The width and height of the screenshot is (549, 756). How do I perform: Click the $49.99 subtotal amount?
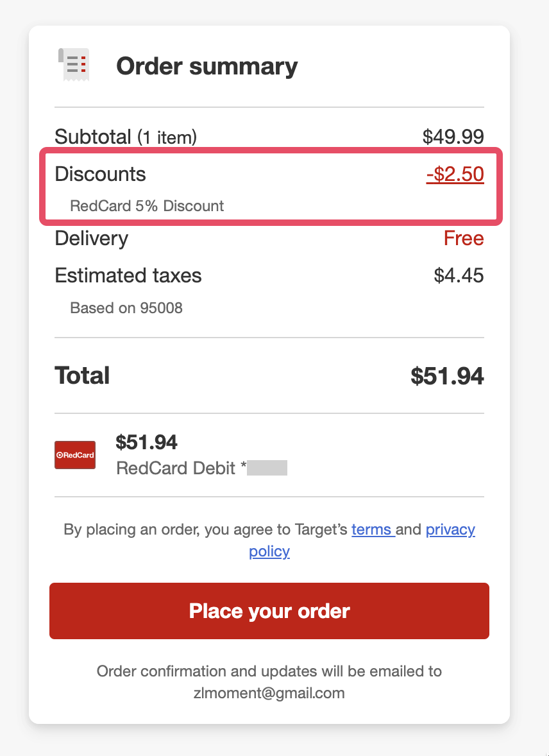tap(453, 137)
